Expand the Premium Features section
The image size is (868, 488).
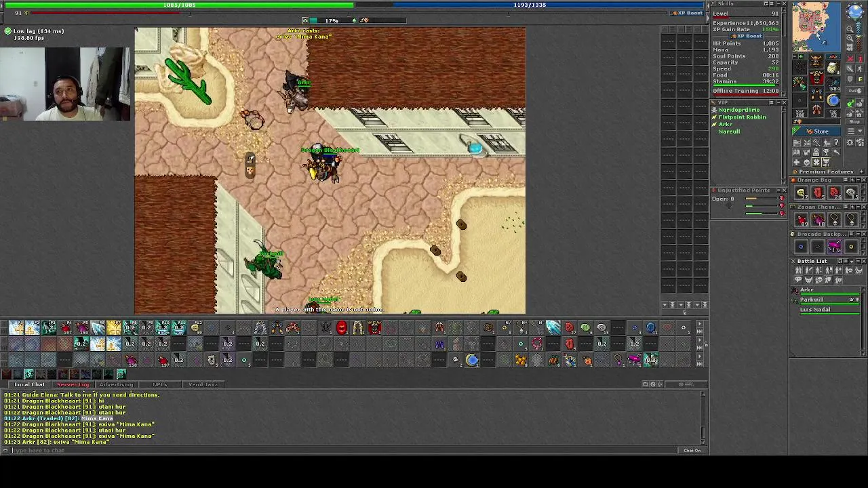click(x=861, y=171)
